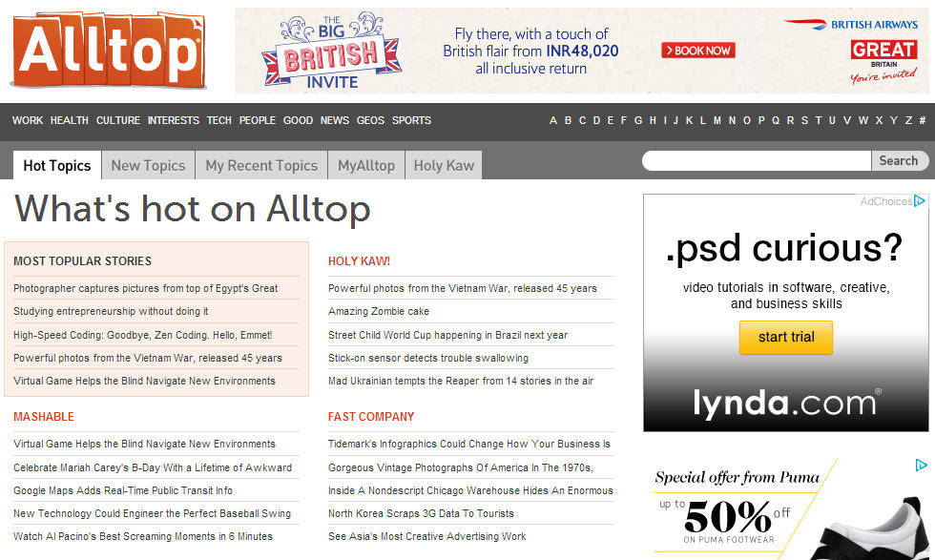The height and width of the screenshot is (560, 935).
Task: Click the lynda.com logo in ad
Action: 786,403
